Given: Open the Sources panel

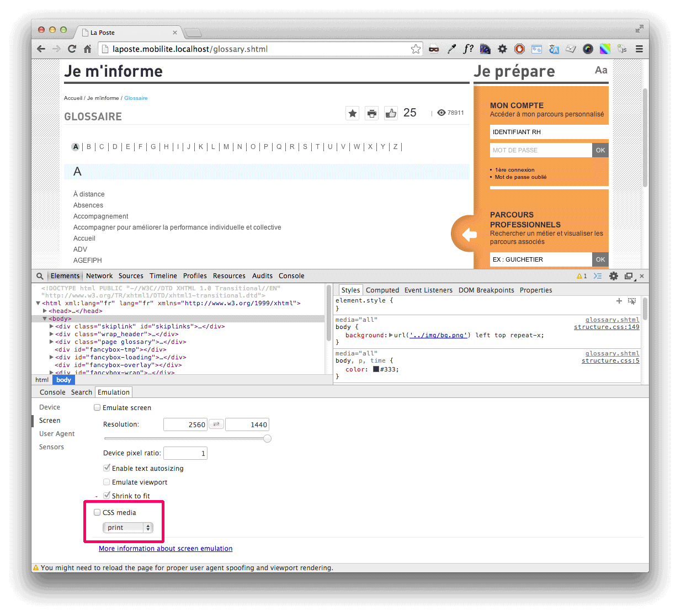Looking at the screenshot, I should point(131,276).
